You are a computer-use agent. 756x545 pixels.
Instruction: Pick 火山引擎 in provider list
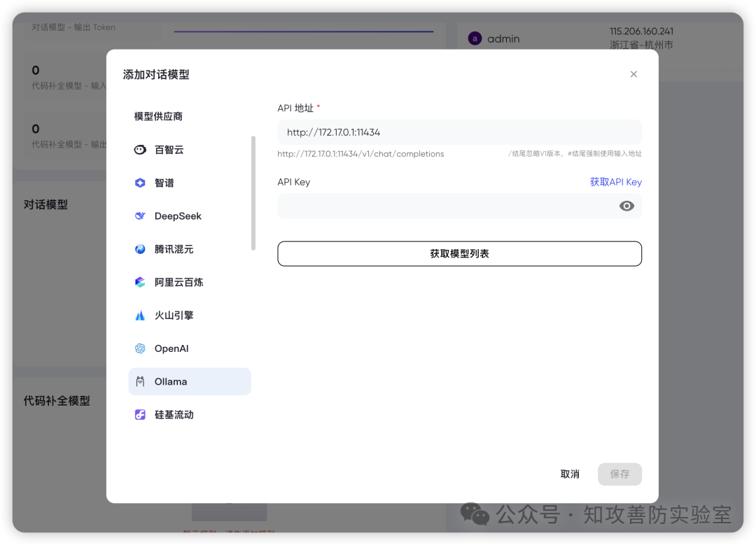(190, 316)
